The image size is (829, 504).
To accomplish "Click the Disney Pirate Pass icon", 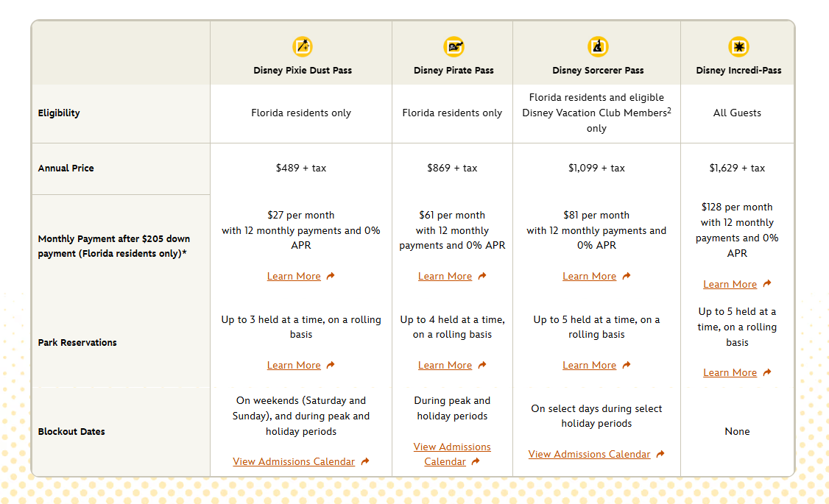I will tap(454, 47).
